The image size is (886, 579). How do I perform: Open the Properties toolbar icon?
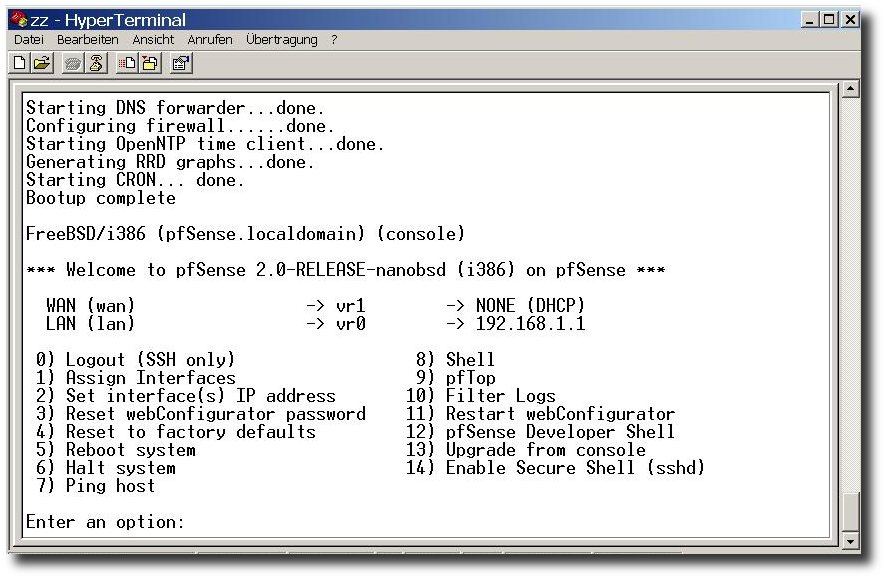pyautogui.click(x=181, y=63)
